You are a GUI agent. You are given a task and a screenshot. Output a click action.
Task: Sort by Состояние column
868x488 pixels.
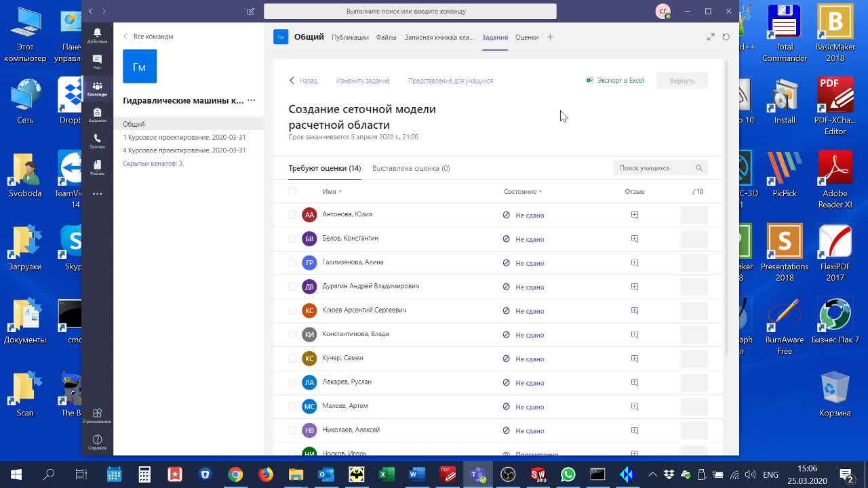[x=523, y=192]
